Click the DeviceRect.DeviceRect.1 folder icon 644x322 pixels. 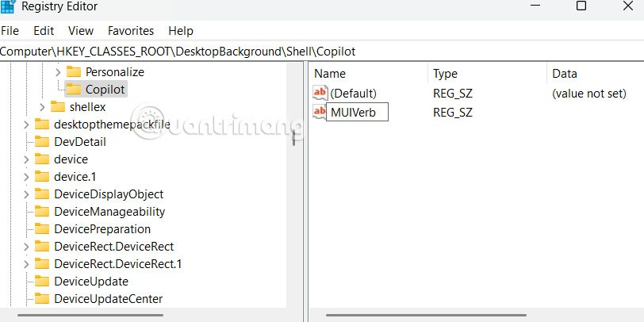[42, 263]
